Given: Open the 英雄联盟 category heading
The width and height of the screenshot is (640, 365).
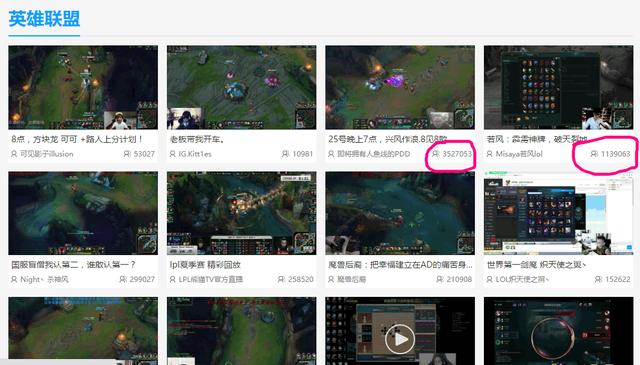Looking at the screenshot, I should (x=44, y=19).
